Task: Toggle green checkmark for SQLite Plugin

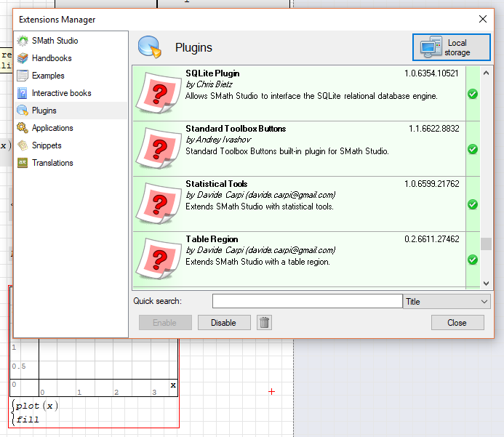Action: pos(472,94)
